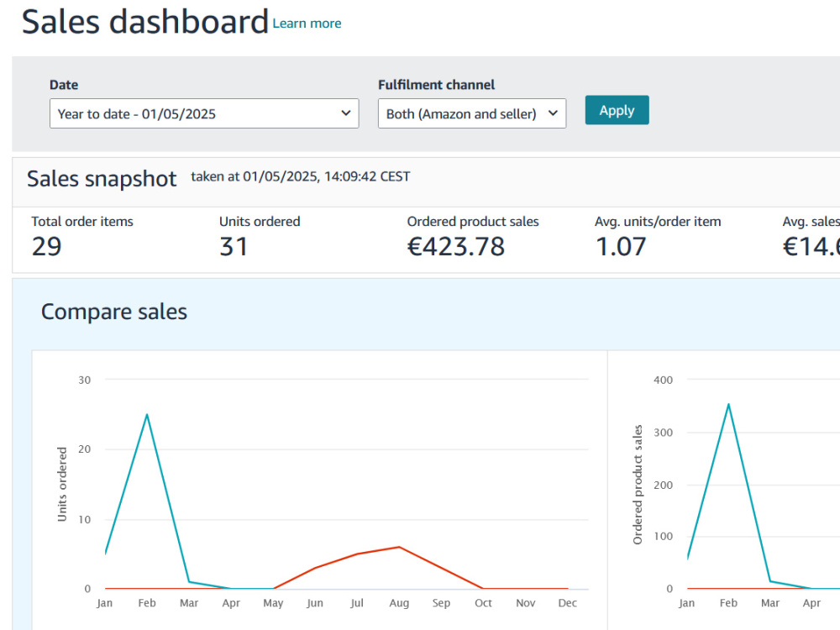Image resolution: width=840 pixels, height=630 pixels.
Task: Click the Ordered product sales €423.78 figure
Action: (456, 246)
